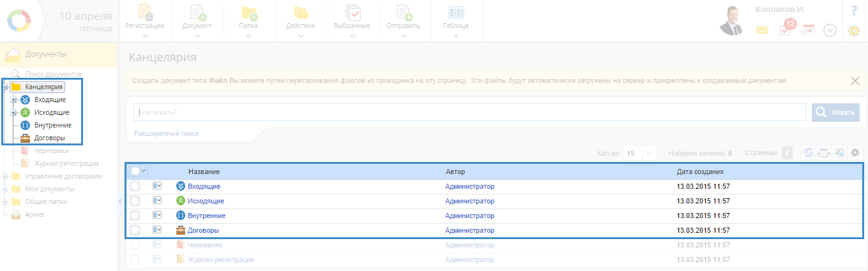The height and width of the screenshot is (271, 868).
Task: Tick checkbox for Договоры row
Action: 135,230
